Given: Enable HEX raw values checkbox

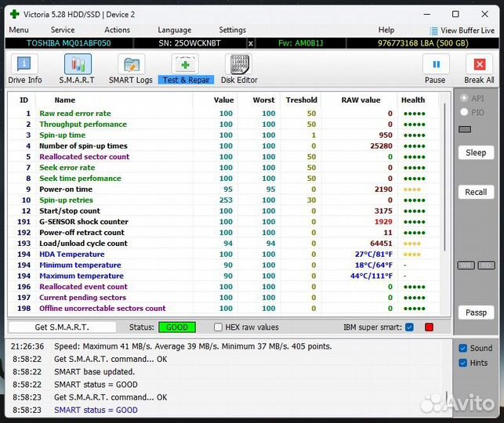Looking at the screenshot, I should 219,327.
